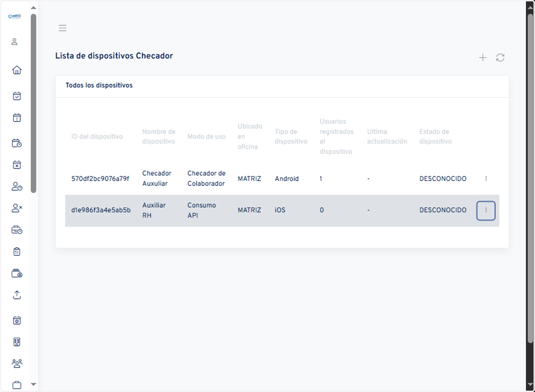Click the Modo de uso column header
The image size is (535, 392).
[206, 137]
